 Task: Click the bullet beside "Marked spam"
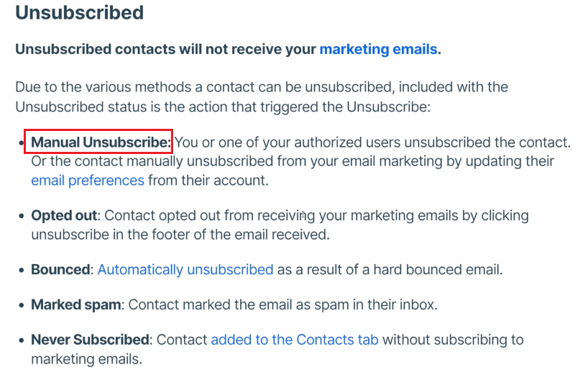click(x=22, y=305)
